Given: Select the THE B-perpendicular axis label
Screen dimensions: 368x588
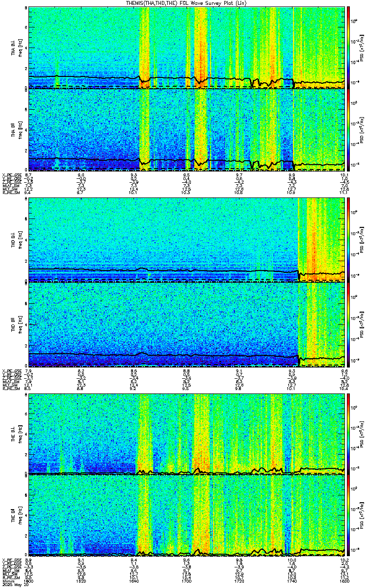Looking at the screenshot, I should (x=13, y=435).
